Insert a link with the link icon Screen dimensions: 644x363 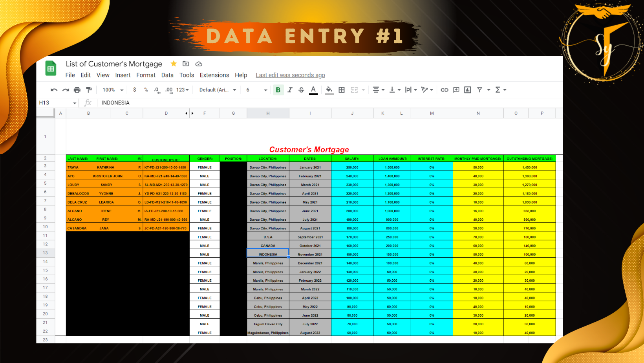tap(445, 90)
